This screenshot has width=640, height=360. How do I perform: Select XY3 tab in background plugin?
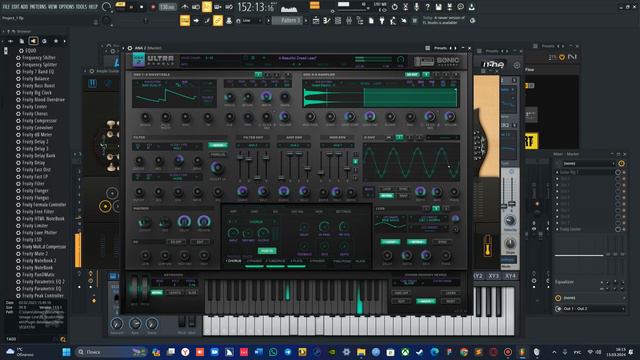494,276
